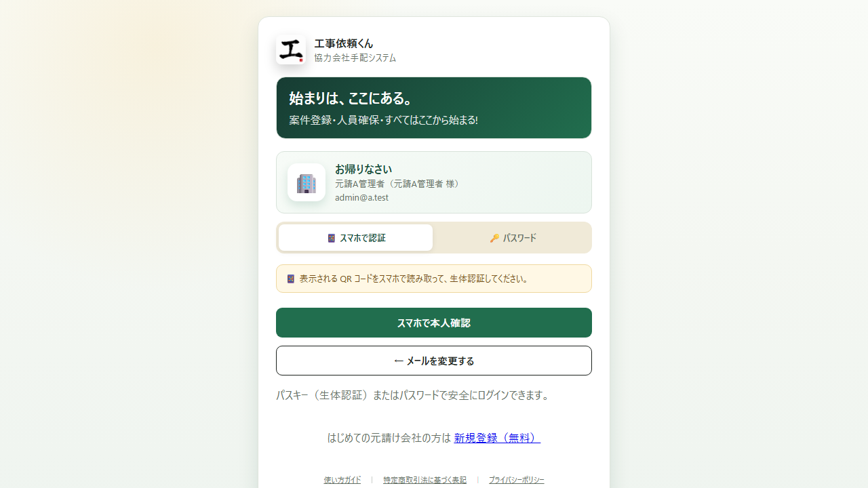Click the 案件登録・人員確保 banner subtext
The height and width of the screenshot is (488, 868).
(x=384, y=120)
